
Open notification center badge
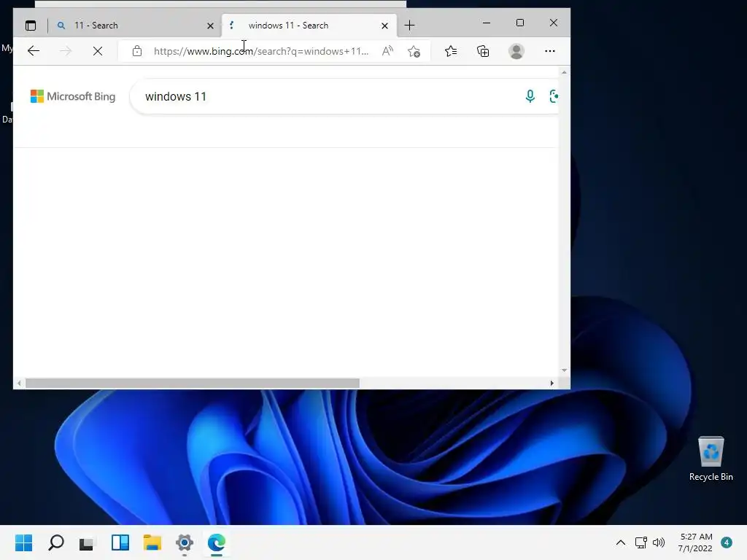pyautogui.click(x=727, y=542)
